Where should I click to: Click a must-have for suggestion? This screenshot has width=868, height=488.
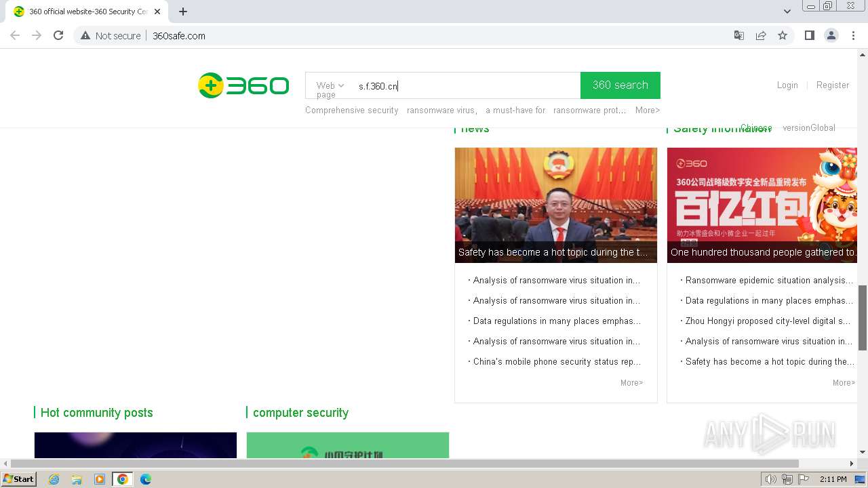[515, 110]
